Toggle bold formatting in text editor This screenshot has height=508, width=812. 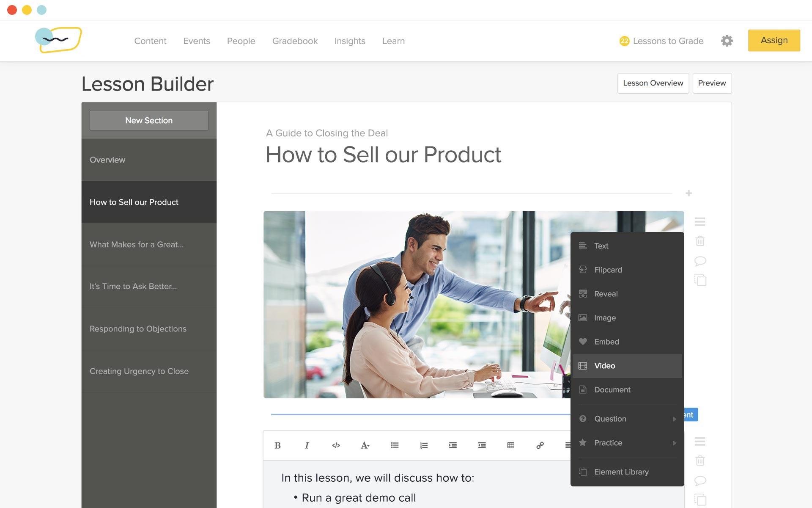coord(277,446)
